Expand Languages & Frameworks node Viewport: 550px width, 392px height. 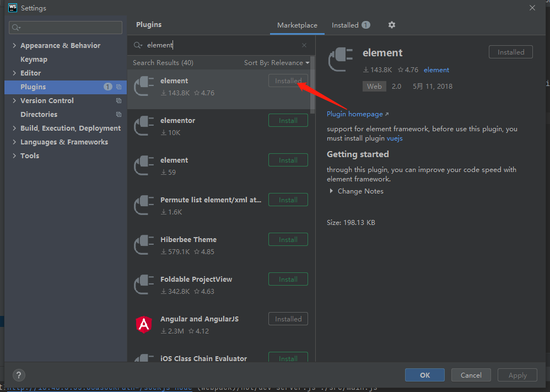pyautogui.click(x=14, y=142)
